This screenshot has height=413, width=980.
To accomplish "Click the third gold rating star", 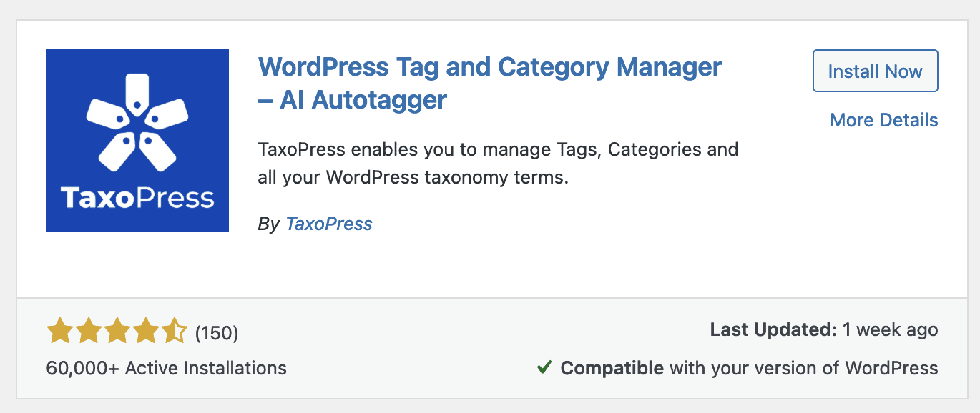I will (x=117, y=332).
